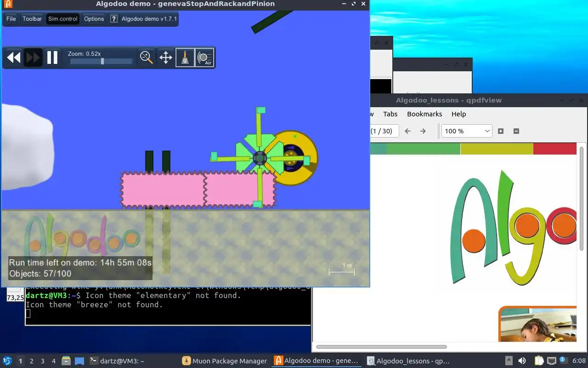Select the Zoom magnifier tool

click(x=147, y=57)
